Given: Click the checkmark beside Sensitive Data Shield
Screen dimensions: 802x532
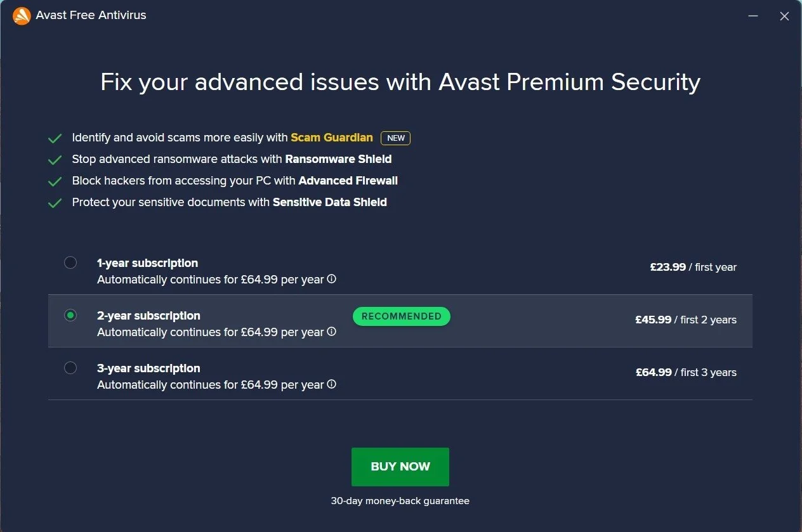Looking at the screenshot, I should tap(55, 202).
